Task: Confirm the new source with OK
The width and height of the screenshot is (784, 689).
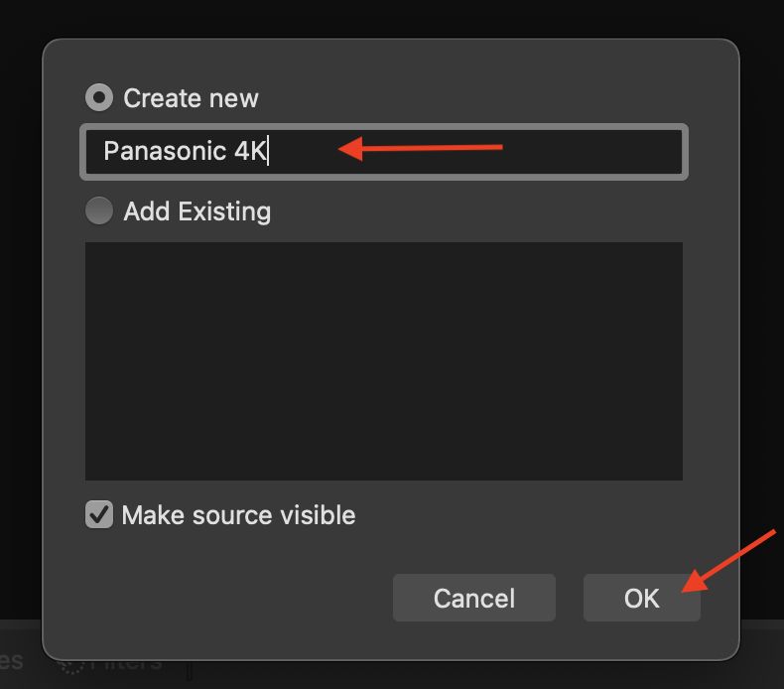Action: pyautogui.click(x=641, y=598)
